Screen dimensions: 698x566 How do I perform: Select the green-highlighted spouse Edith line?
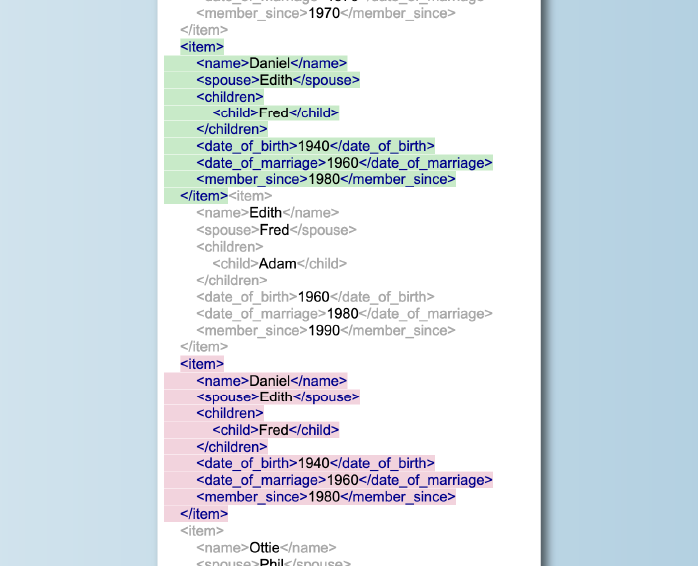click(277, 80)
